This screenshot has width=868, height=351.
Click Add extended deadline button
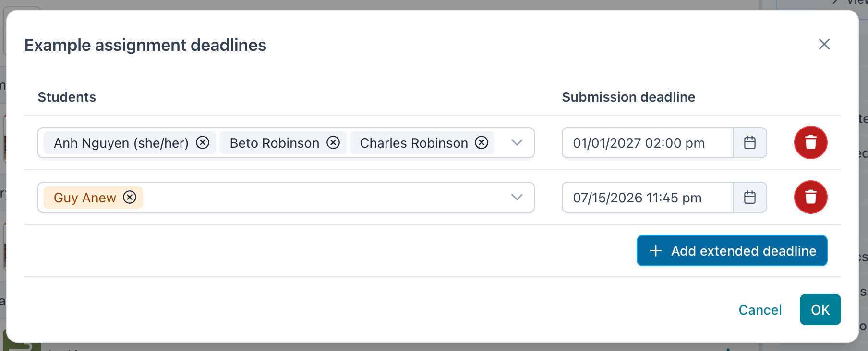coord(732,251)
